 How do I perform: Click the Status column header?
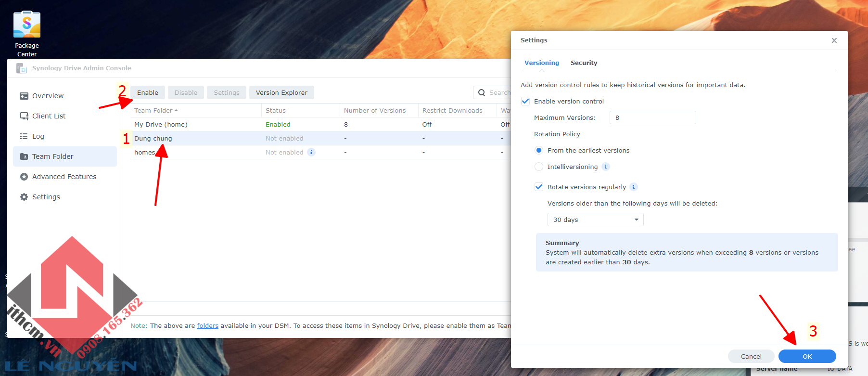[x=301, y=110]
